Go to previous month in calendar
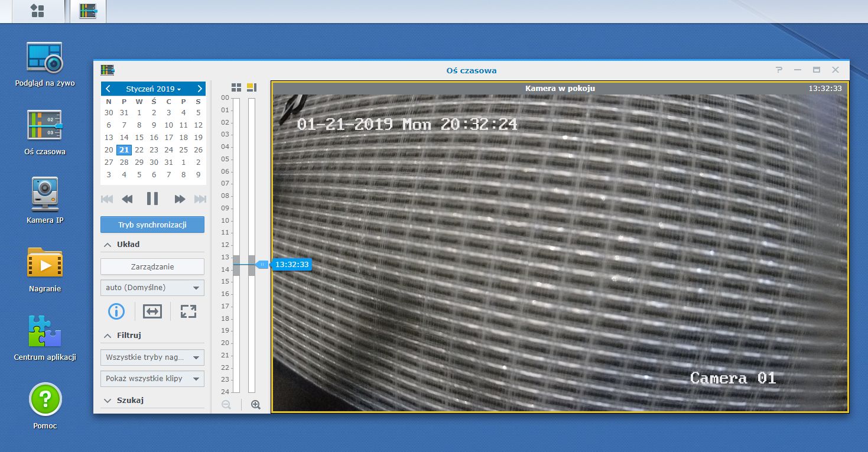 pyautogui.click(x=108, y=89)
